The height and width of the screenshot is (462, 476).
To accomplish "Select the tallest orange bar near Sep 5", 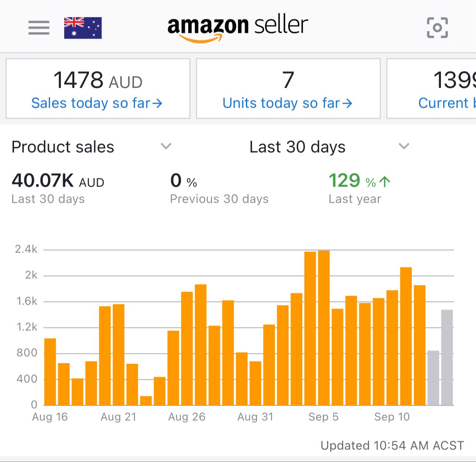I will 324,327.
